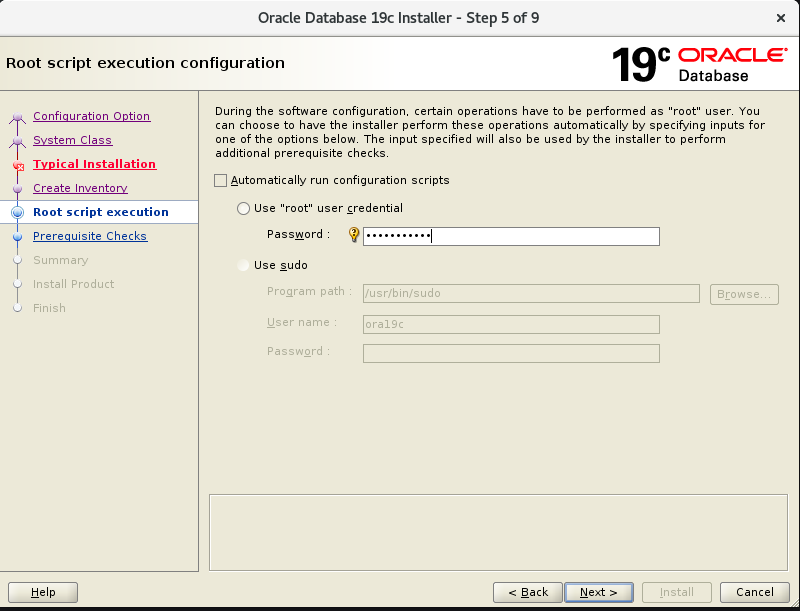Click the Root script execution configuration heading

[145, 63]
